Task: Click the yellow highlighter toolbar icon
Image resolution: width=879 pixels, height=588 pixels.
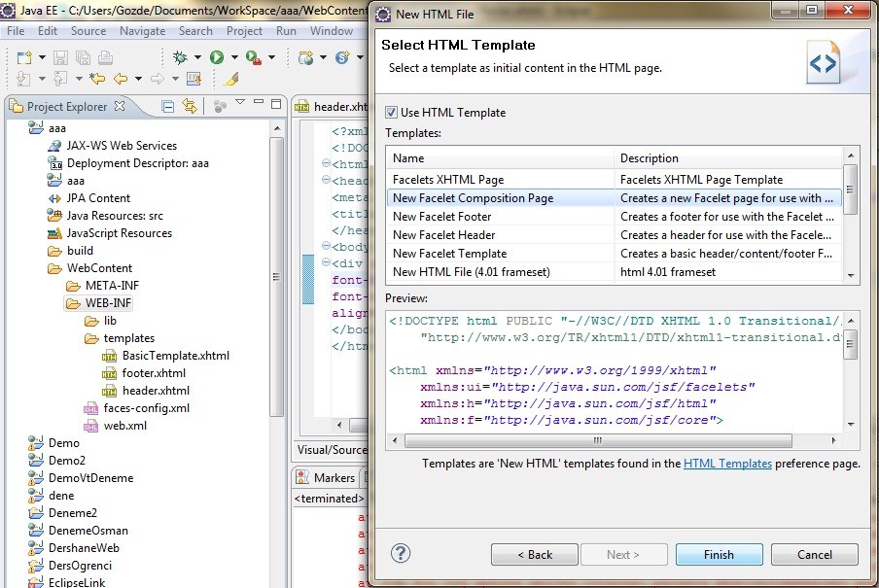Action: tap(231, 79)
